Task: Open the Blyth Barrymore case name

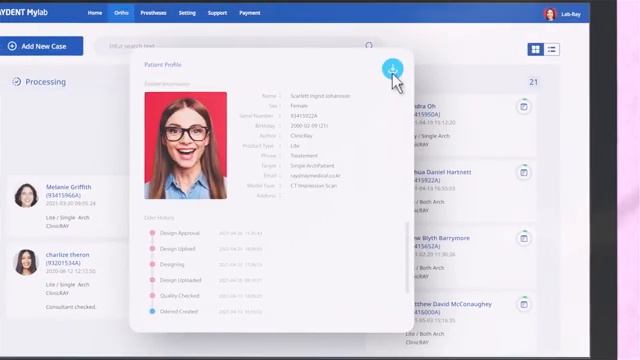Action: pyautogui.click(x=441, y=238)
